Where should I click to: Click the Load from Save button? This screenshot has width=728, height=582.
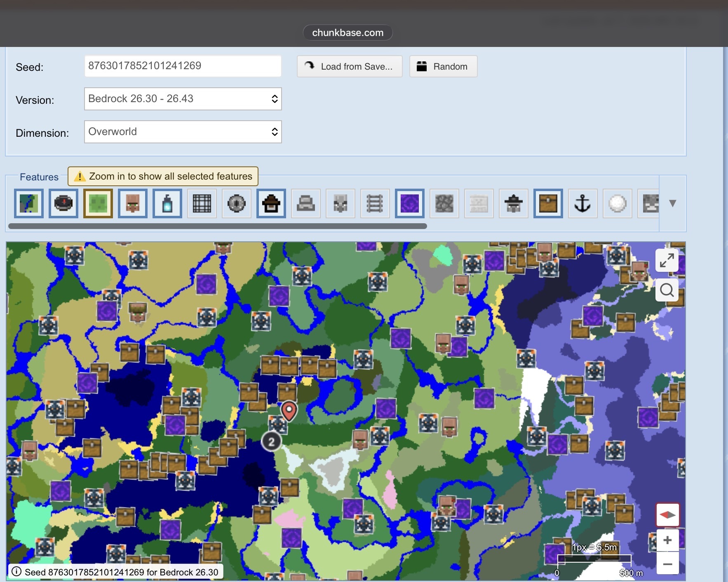click(350, 66)
